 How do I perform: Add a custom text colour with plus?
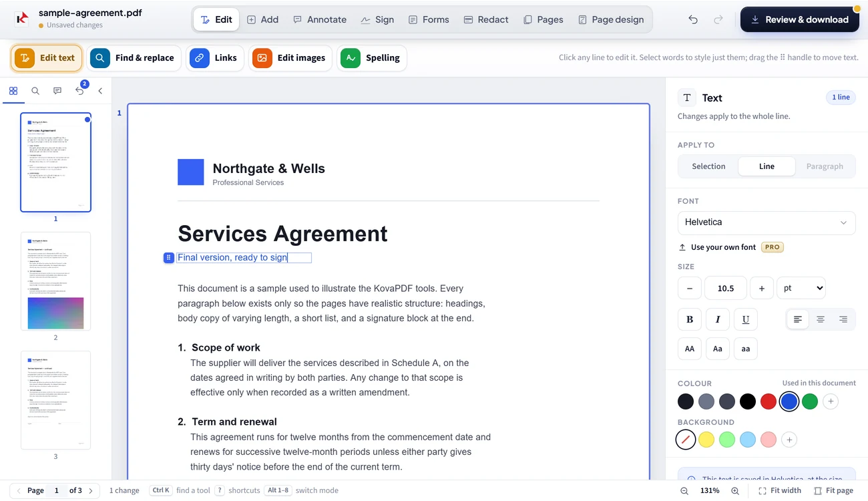(x=831, y=401)
